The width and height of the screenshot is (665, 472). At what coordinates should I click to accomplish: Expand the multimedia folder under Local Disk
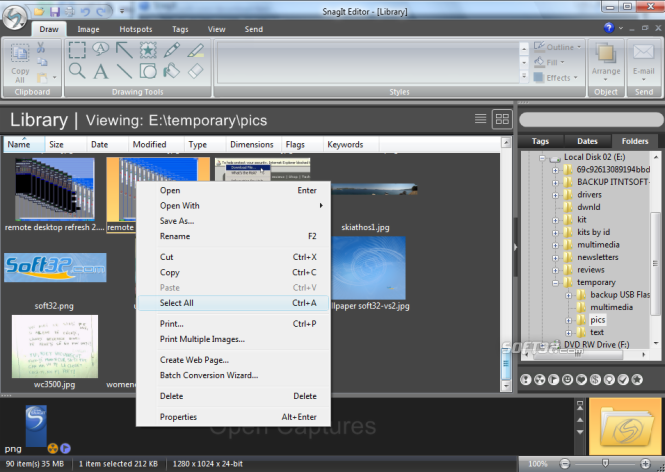click(555, 246)
